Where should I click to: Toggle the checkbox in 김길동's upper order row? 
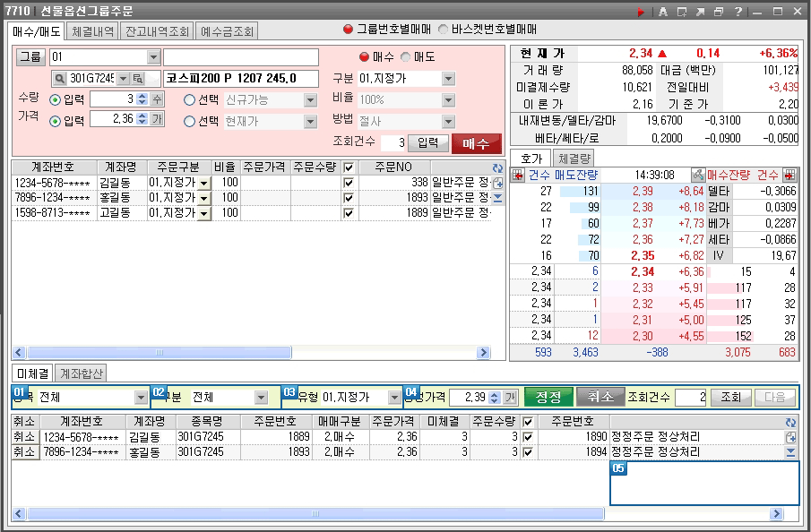click(349, 183)
